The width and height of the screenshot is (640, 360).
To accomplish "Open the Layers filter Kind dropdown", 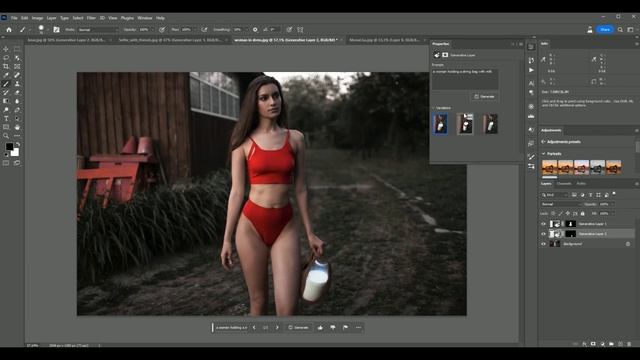I will (x=555, y=195).
